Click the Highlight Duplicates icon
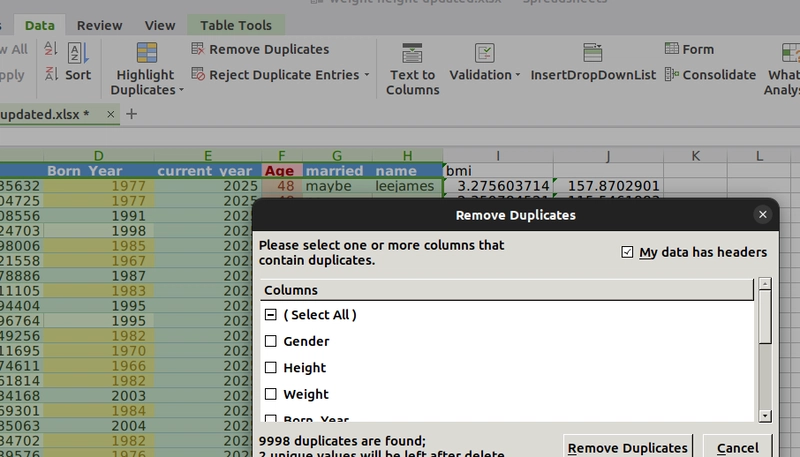This screenshot has height=457, width=800. click(146, 53)
